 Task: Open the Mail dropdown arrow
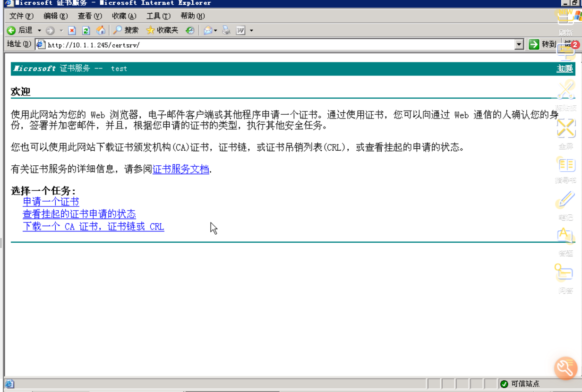(215, 31)
